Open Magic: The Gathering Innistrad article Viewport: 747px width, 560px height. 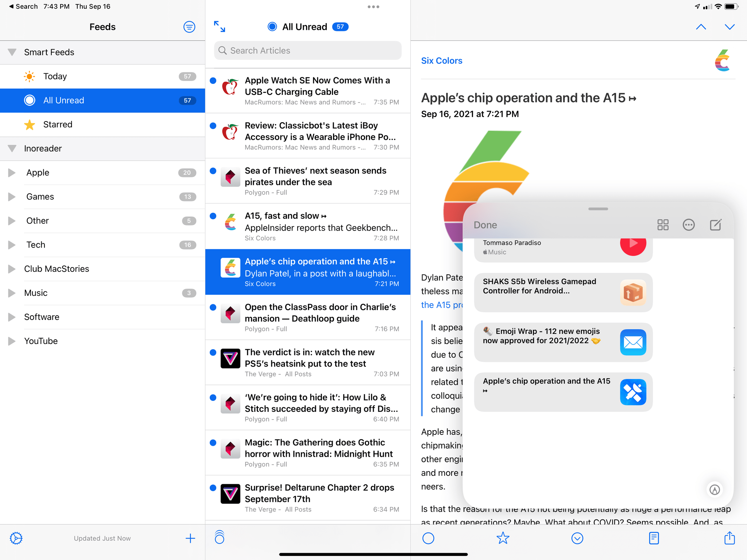pos(308,453)
